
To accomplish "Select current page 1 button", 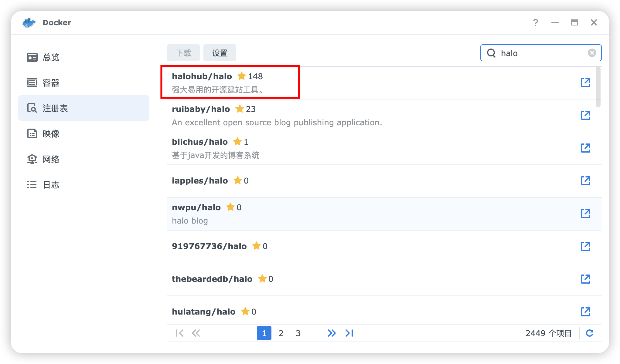I will (264, 333).
